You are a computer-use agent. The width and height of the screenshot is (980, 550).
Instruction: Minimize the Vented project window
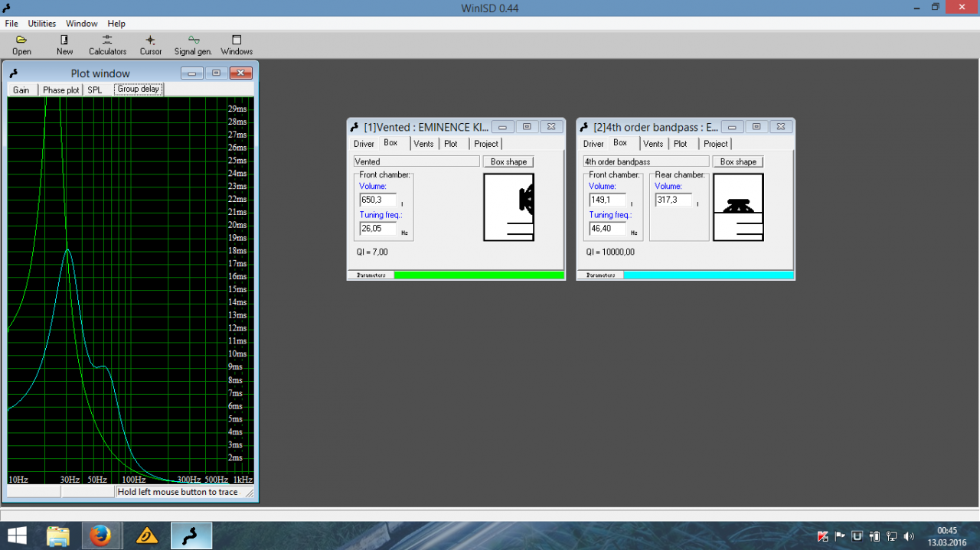coord(502,127)
